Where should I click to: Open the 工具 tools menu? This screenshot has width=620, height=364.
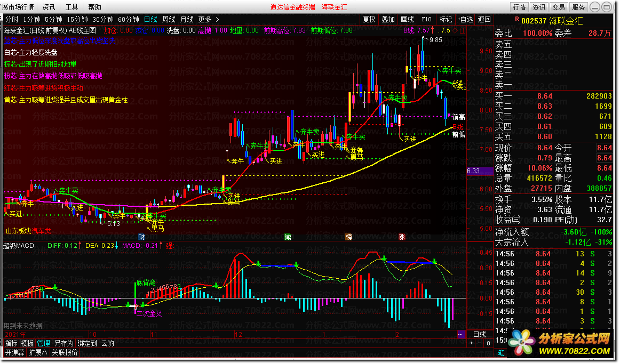pos(71,7)
